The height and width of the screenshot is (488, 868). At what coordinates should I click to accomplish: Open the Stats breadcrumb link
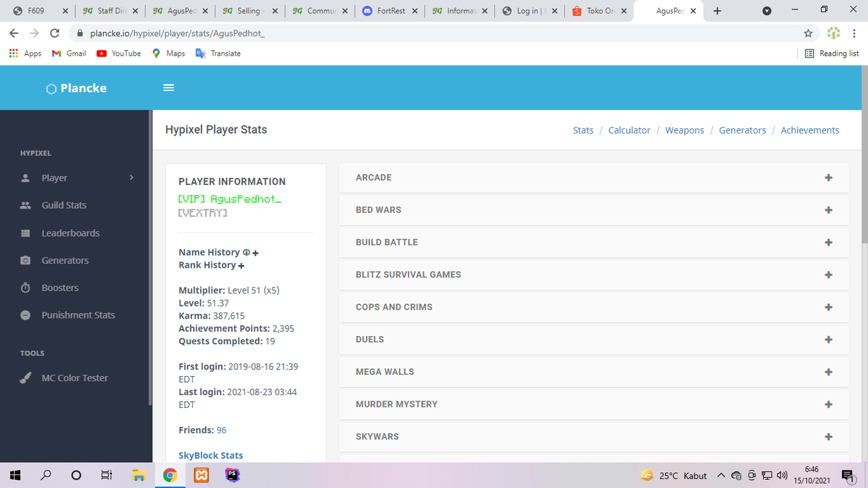coord(583,130)
